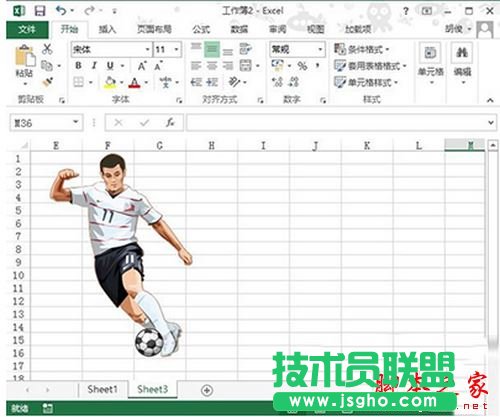This screenshot has width=500, height=417.
Task: Select column H header
Action: [x=212, y=146]
